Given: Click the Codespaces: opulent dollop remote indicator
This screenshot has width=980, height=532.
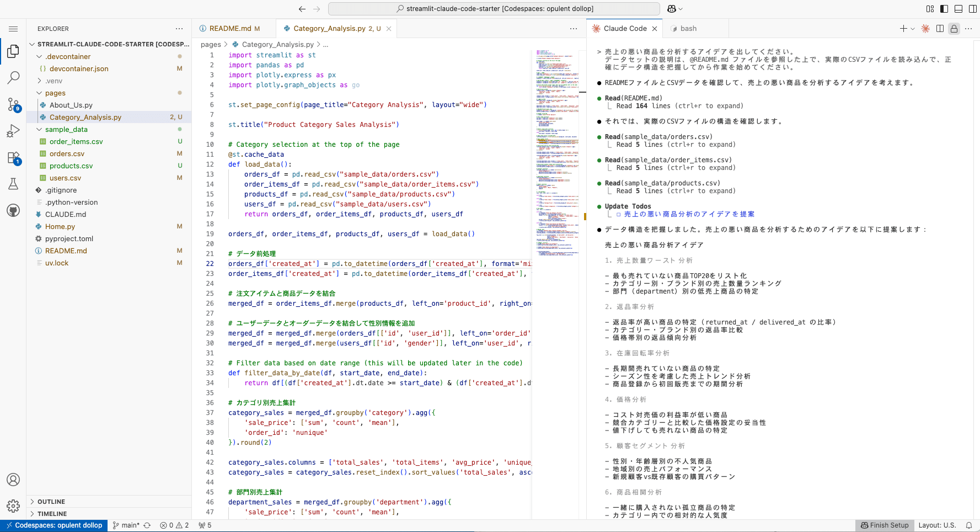Looking at the screenshot, I should pyautogui.click(x=54, y=525).
